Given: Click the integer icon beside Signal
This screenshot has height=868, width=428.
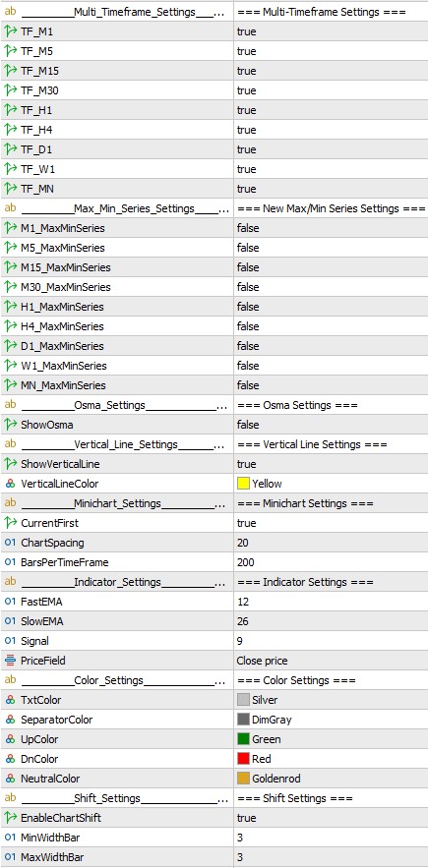Looking at the screenshot, I should click(x=10, y=641).
